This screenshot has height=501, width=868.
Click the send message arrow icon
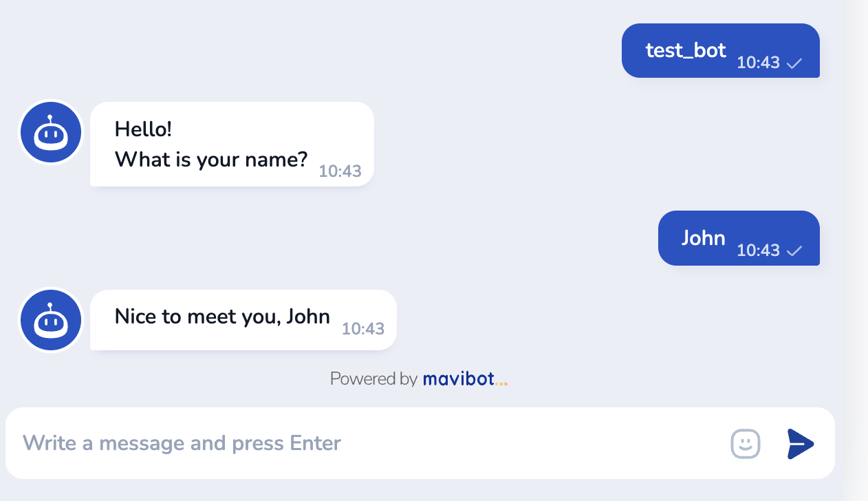tap(800, 444)
